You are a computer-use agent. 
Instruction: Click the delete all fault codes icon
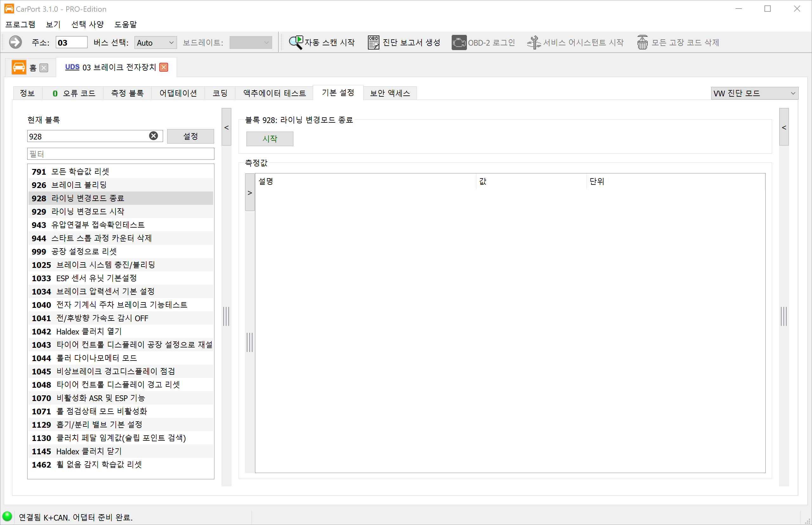click(643, 42)
